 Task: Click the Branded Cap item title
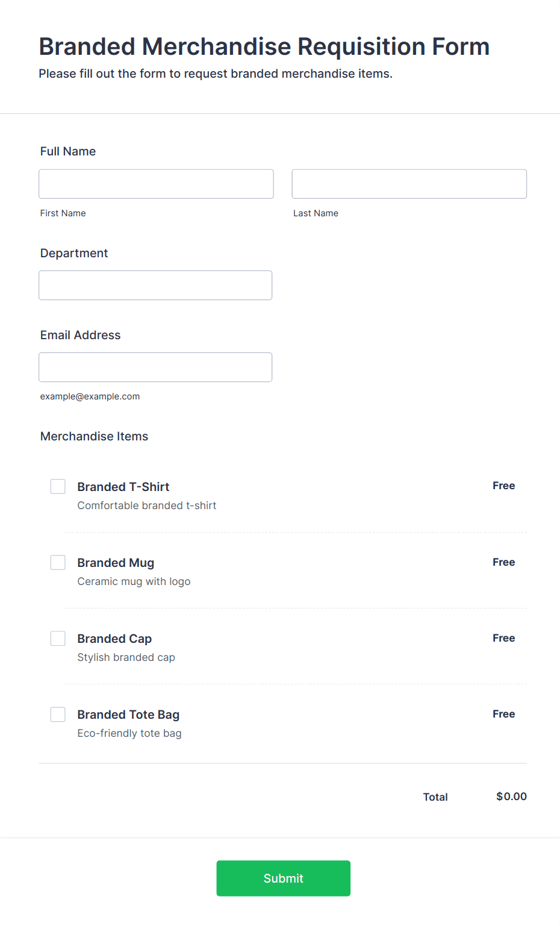click(x=114, y=639)
